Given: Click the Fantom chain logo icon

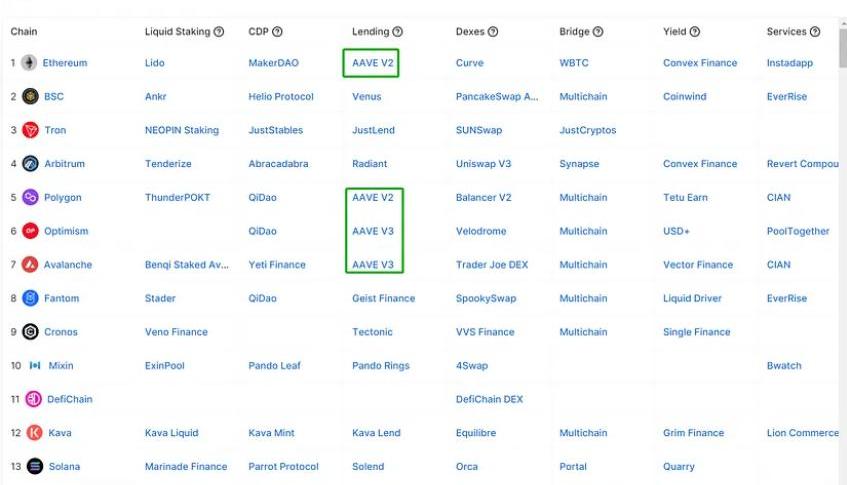Looking at the screenshot, I should tap(30, 298).
